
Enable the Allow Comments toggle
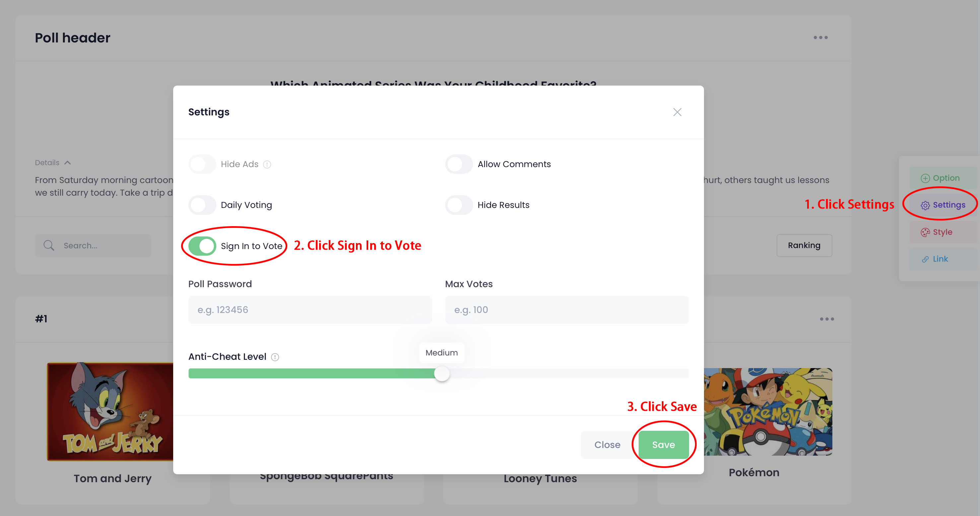(459, 164)
